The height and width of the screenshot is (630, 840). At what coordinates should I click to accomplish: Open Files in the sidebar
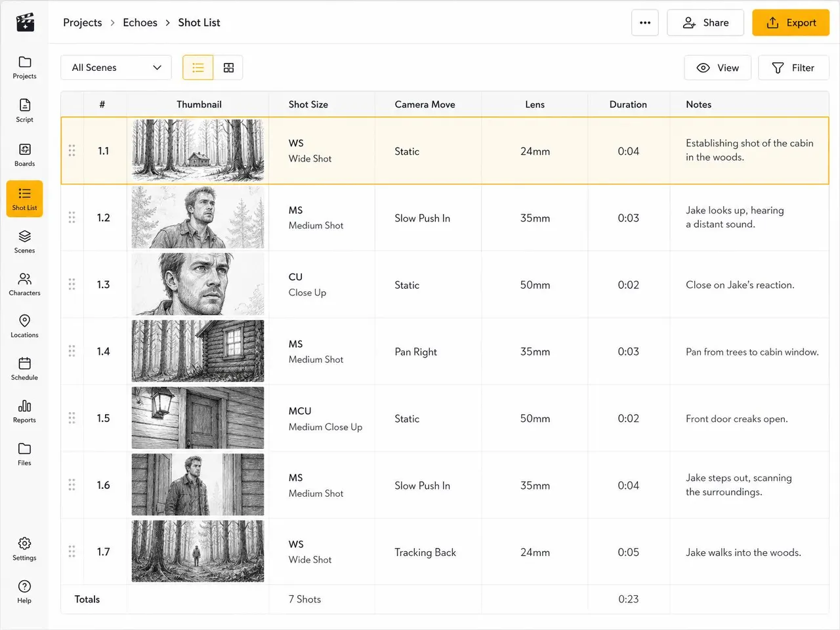pos(24,454)
